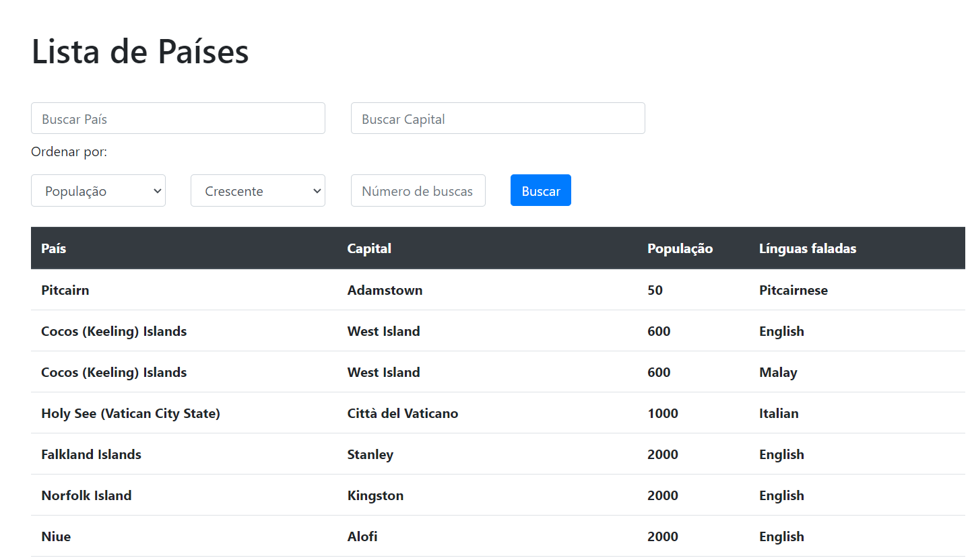Image resolution: width=972 pixels, height=560 pixels.
Task: Click the População column header
Action: coord(680,248)
